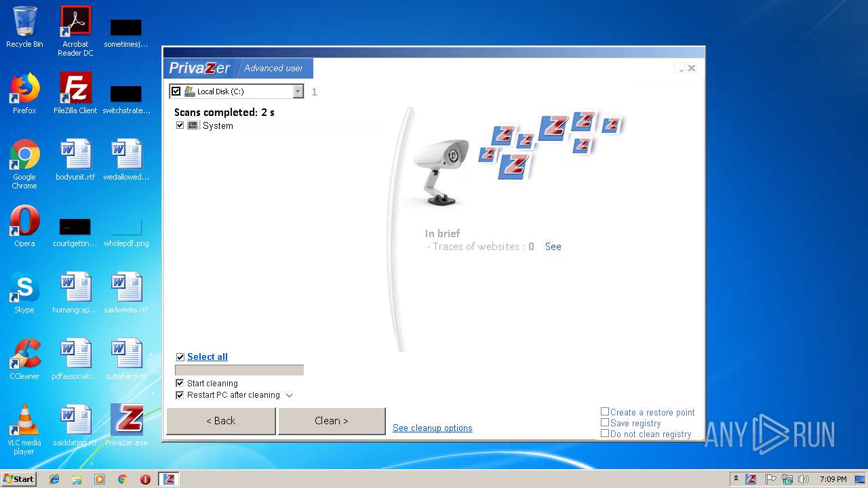The height and width of the screenshot is (488, 868).
Task: Uncheck the System scan checkbox
Action: point(180,125)
